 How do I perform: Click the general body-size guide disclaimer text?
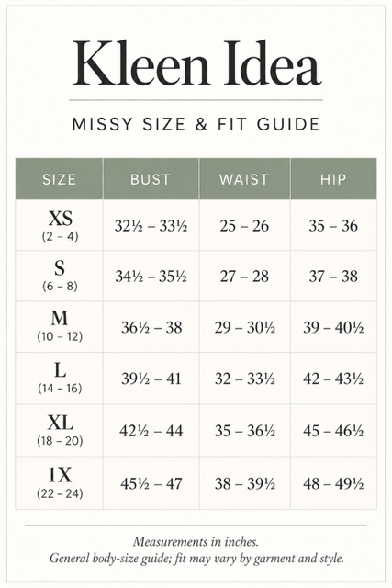(x=196, y=559)
